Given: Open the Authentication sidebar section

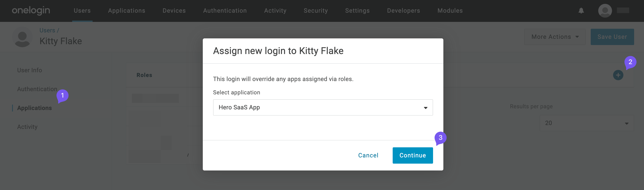Looking at the screenshot, I should (x=37, y=89).
